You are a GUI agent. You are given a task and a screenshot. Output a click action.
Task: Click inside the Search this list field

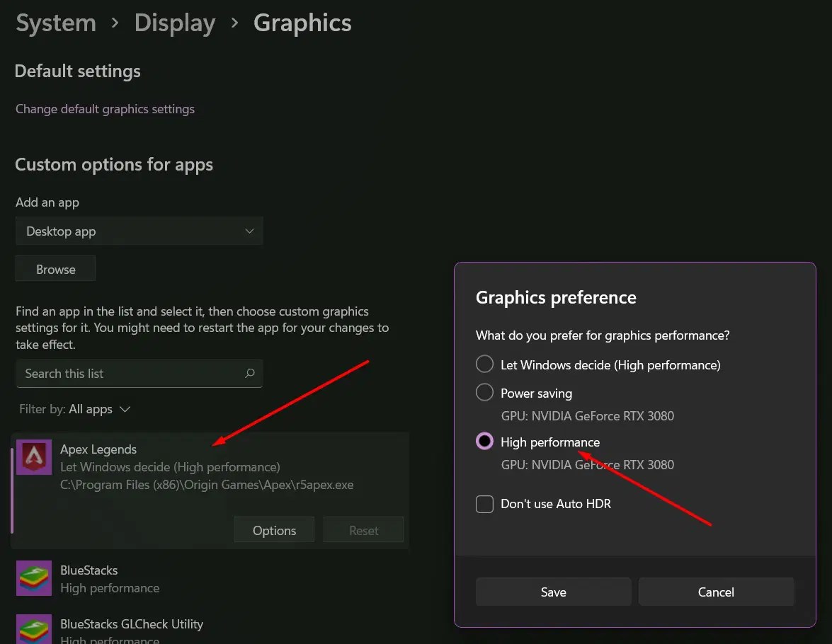pyautogui.click(x=127, y=373)
